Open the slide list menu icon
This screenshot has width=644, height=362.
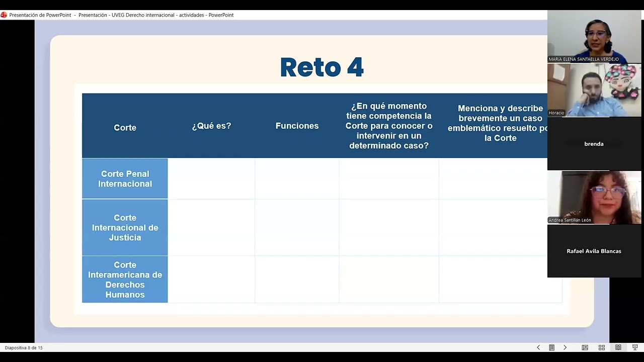coord(552,347)
